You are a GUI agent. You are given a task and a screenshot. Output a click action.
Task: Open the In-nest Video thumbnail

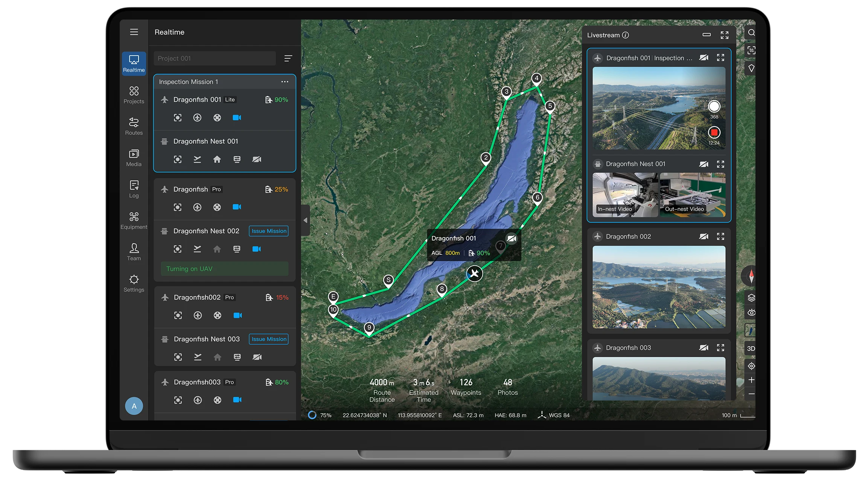(625, 195)
